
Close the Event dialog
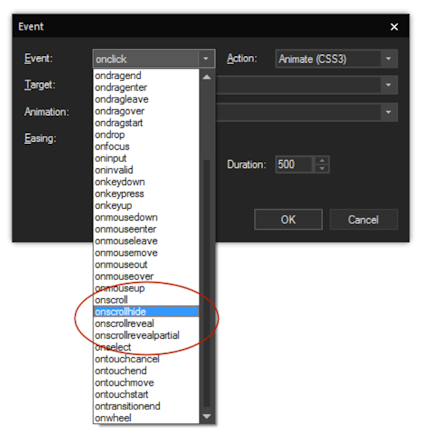[394, 27]
